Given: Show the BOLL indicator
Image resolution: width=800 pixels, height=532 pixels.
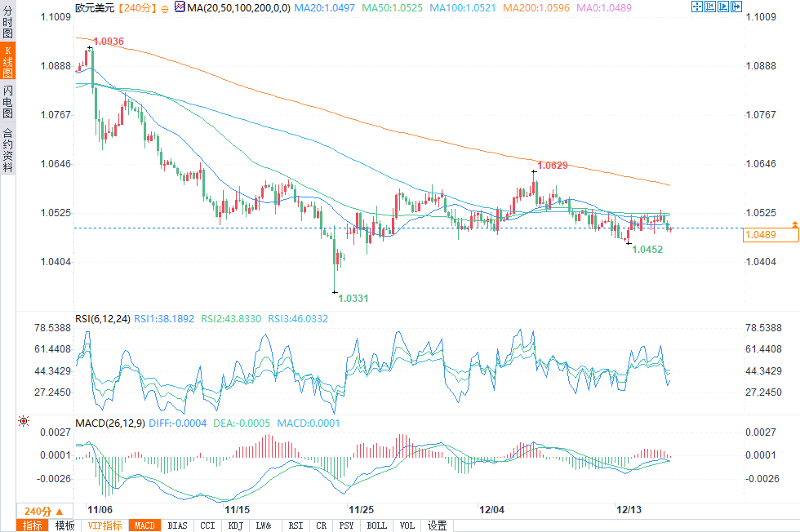Looking at the screenshot, I should 377,525.
